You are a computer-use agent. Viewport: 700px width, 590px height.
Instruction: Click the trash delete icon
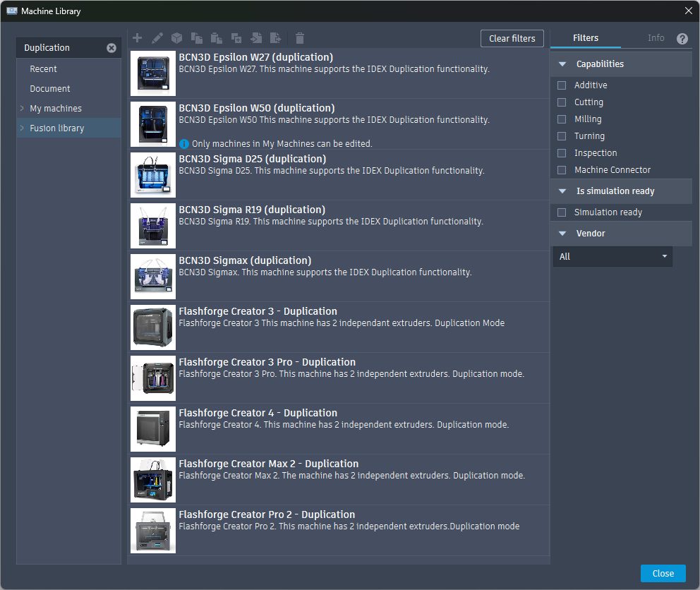tap(300, 38)
